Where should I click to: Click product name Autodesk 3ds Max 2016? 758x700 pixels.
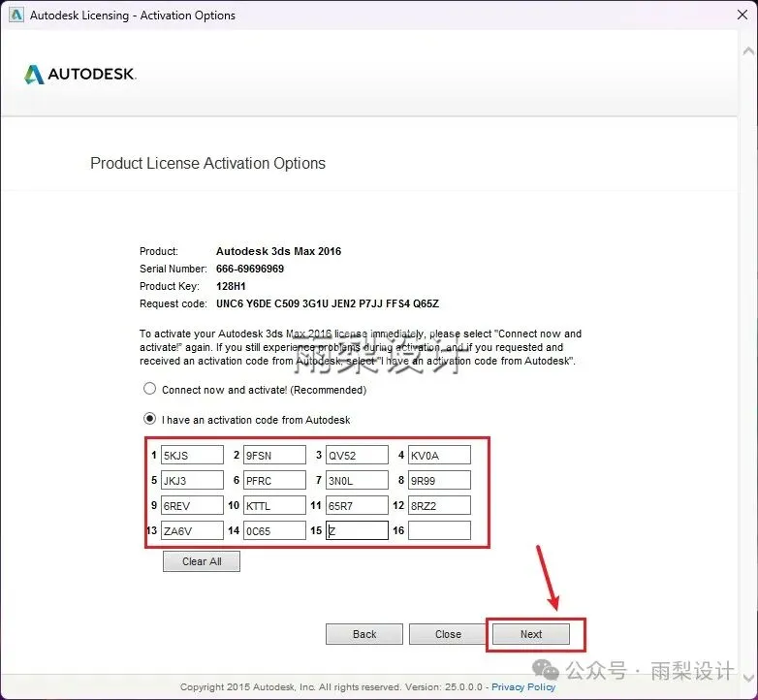coord(278,251)
